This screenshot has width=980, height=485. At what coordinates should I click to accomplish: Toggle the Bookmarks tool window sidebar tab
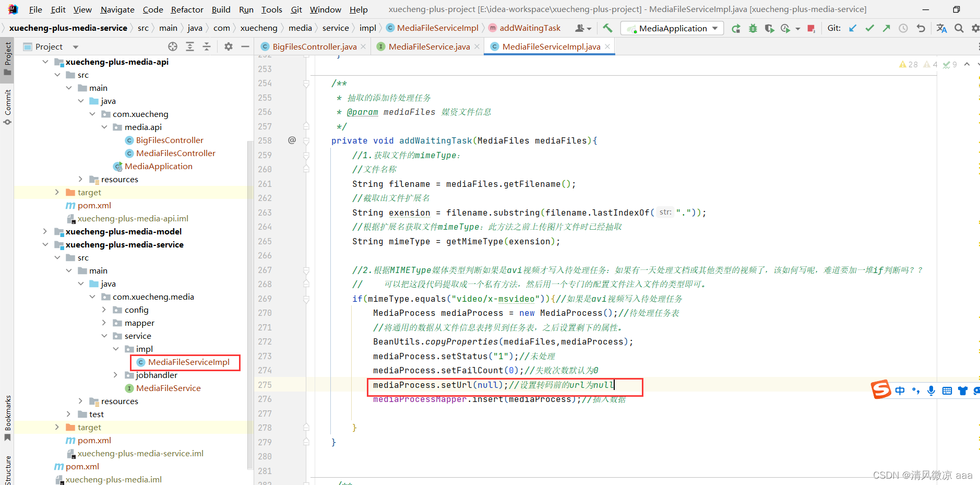[x=7, y=418]
